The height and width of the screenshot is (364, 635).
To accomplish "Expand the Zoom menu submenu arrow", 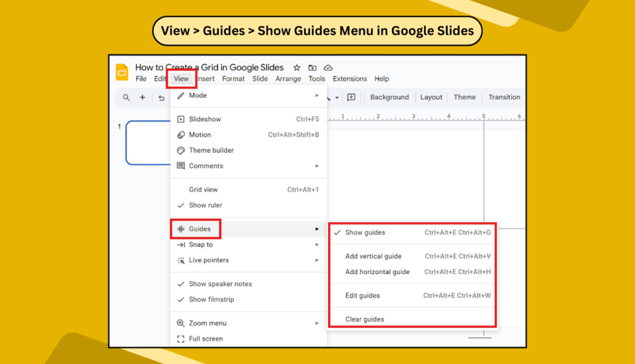I will pos(317,323).
